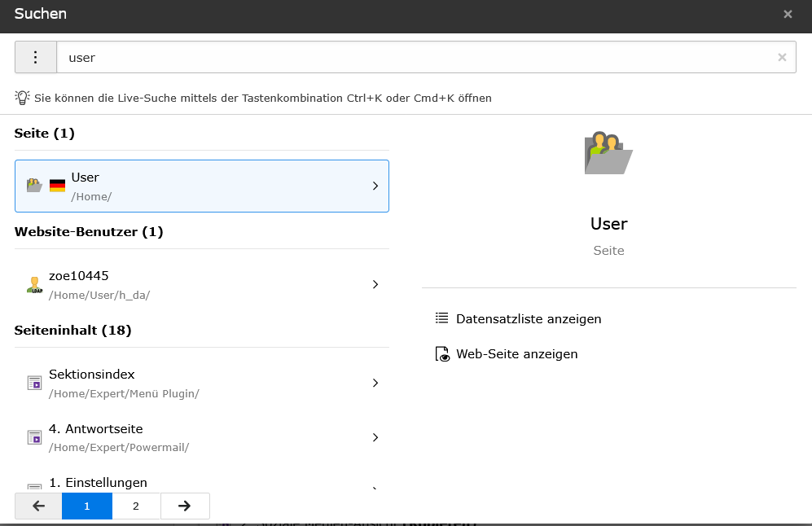Click lightbulb hint icon

coord(22,98)
